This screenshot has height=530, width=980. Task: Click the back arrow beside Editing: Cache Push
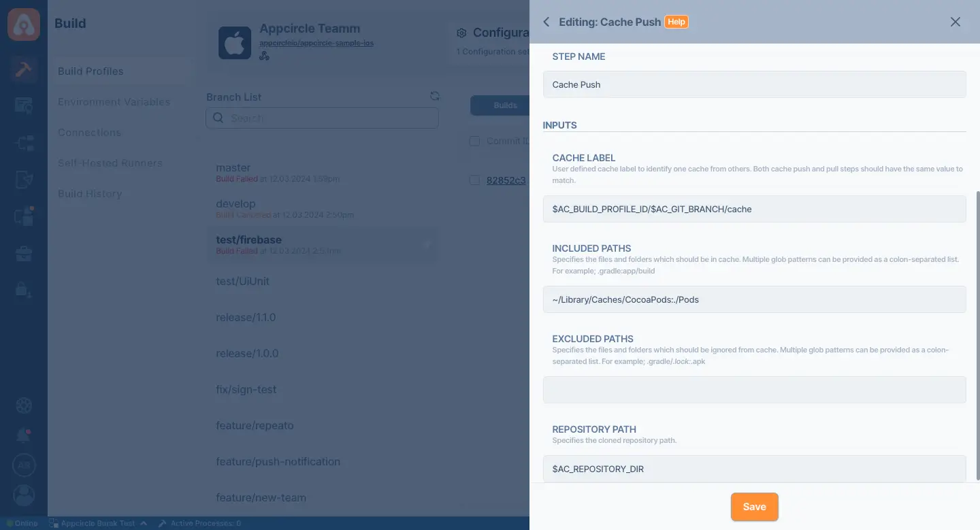[546, 22]
